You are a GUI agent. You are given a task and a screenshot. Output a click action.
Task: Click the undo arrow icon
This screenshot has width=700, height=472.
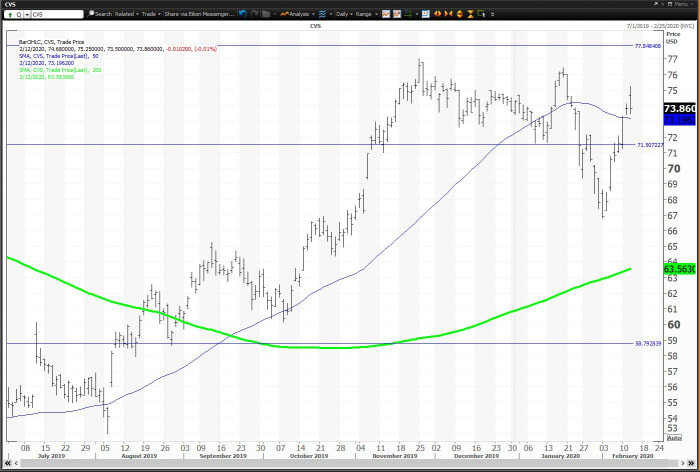coord(241,14)
